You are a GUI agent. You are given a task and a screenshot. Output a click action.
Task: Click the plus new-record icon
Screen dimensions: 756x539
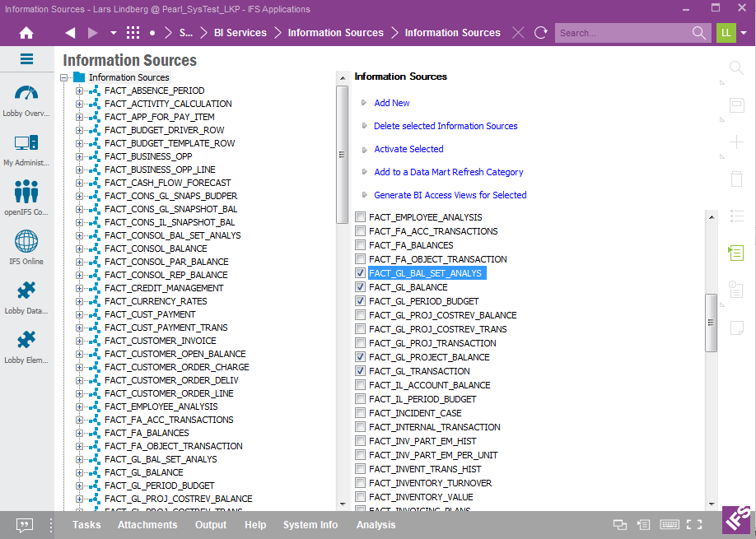tap(736, 142)
